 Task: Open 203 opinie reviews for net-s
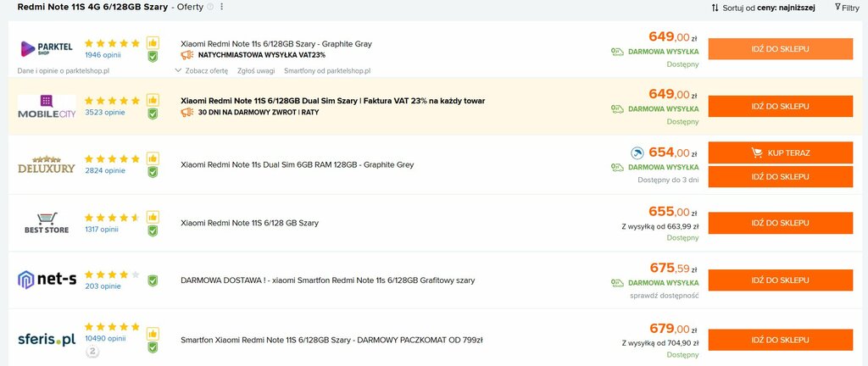pyautogui.click(x=103, y=286)
